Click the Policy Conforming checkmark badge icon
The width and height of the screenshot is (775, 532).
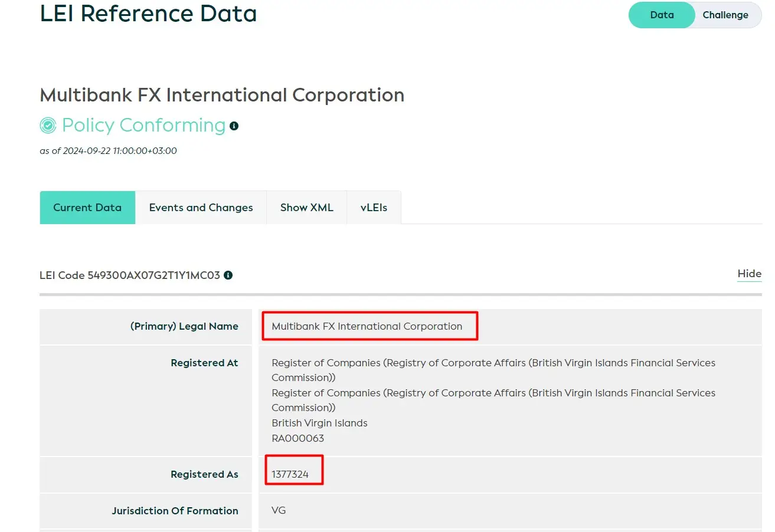pos(48,126)
